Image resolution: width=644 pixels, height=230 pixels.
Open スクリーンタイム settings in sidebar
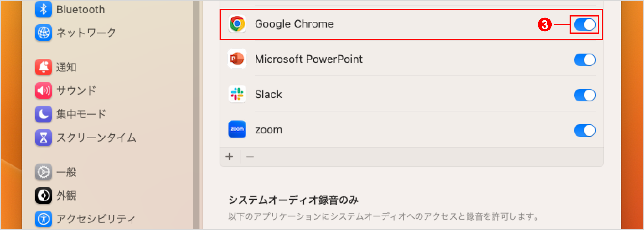(96, 138)
